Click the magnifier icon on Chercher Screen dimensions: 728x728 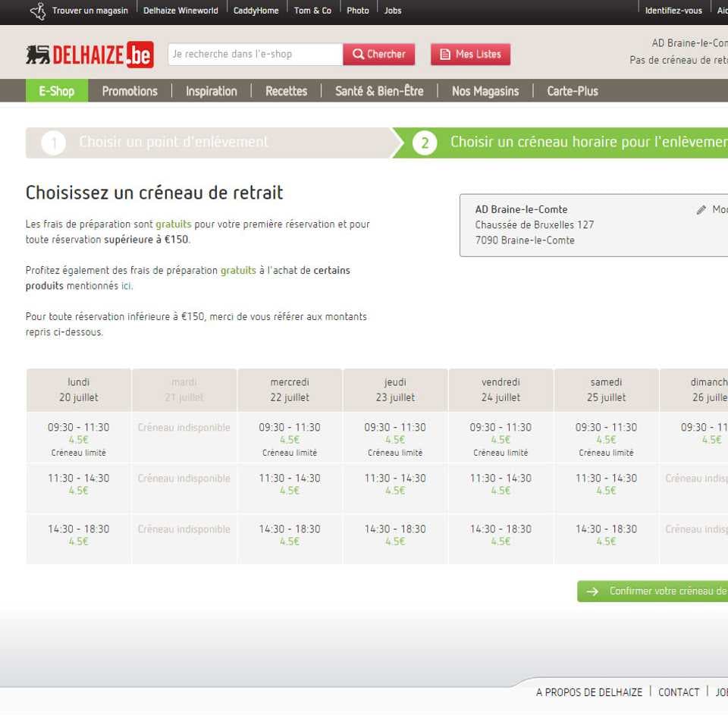coord(358,55)
